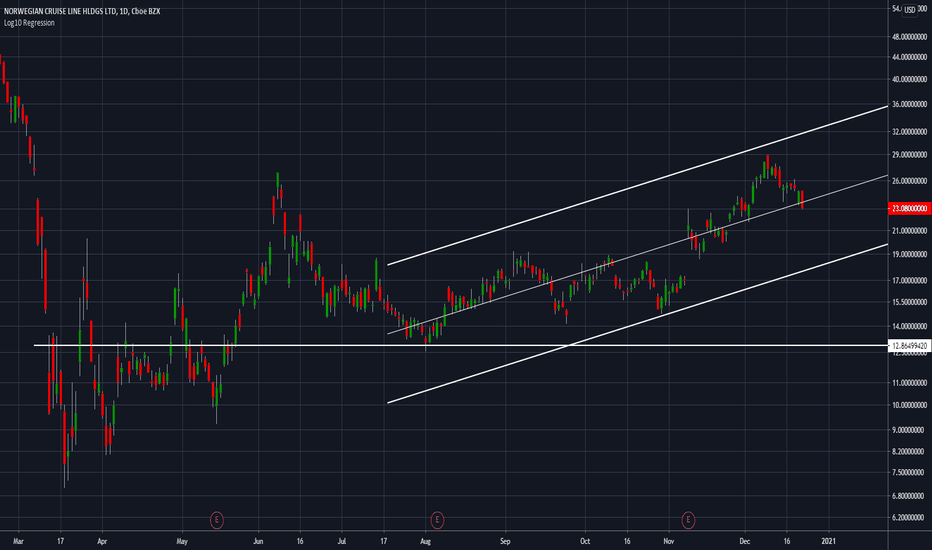Select the lower regression channel line
The image size is (932, 550).
coord(637,324)
